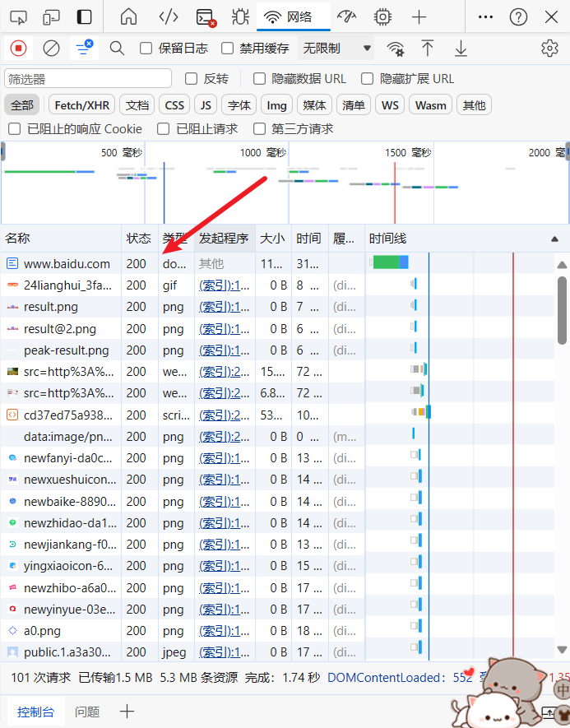
Task: Click scroll down arrow of request list
Action: point(562,650)
